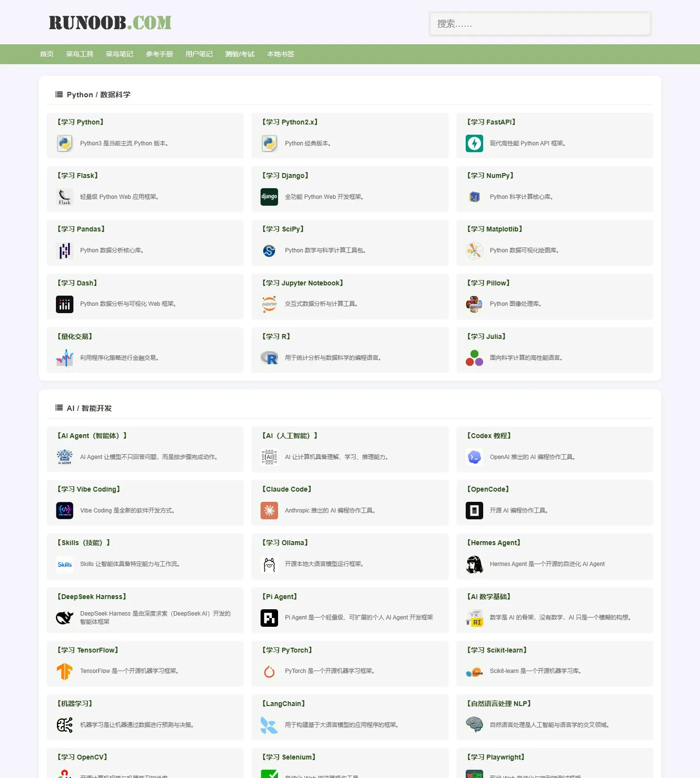
Task: Open the Pi Agent logo icon
Action: pos(269,618)
